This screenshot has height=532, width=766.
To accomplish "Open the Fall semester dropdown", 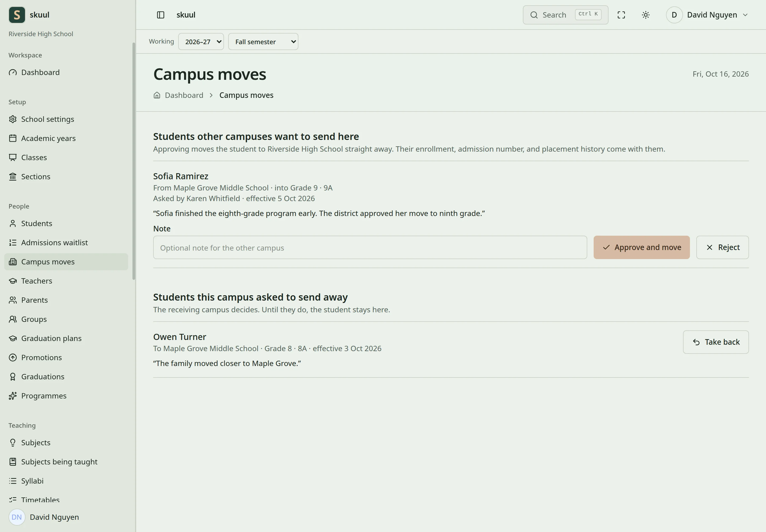I will [263, 42].
